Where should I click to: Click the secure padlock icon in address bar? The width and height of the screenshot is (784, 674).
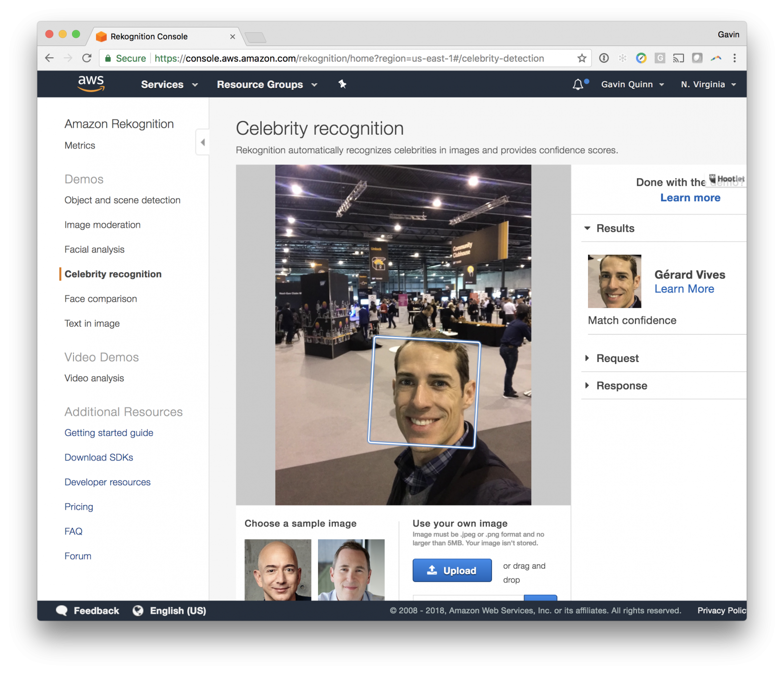(108, 58)
